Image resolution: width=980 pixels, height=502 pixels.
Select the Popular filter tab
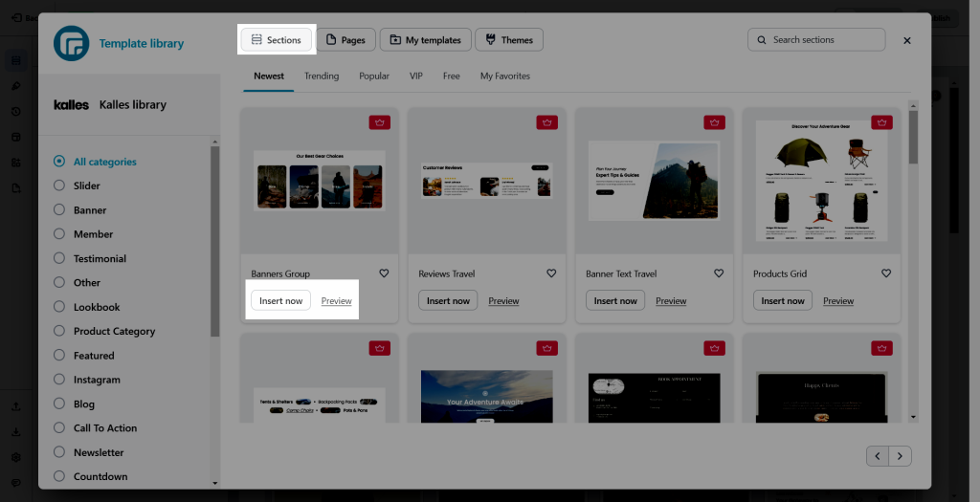point(374,76)
